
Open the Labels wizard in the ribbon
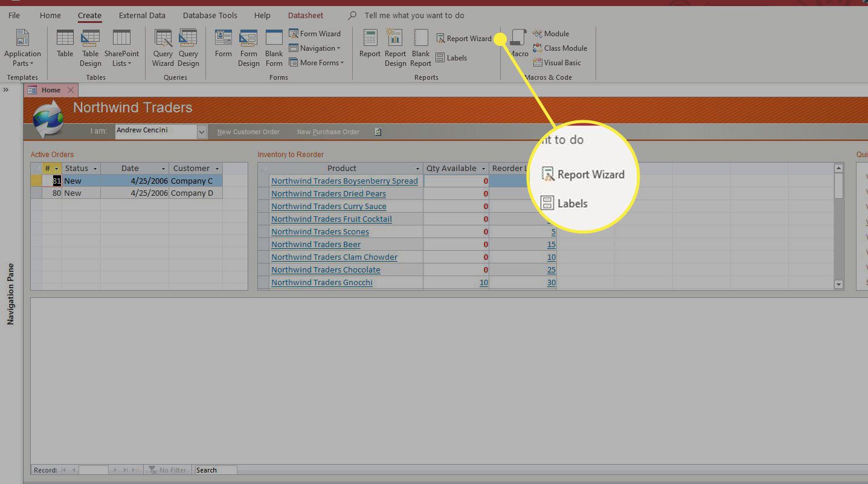(x=451, y=58)
